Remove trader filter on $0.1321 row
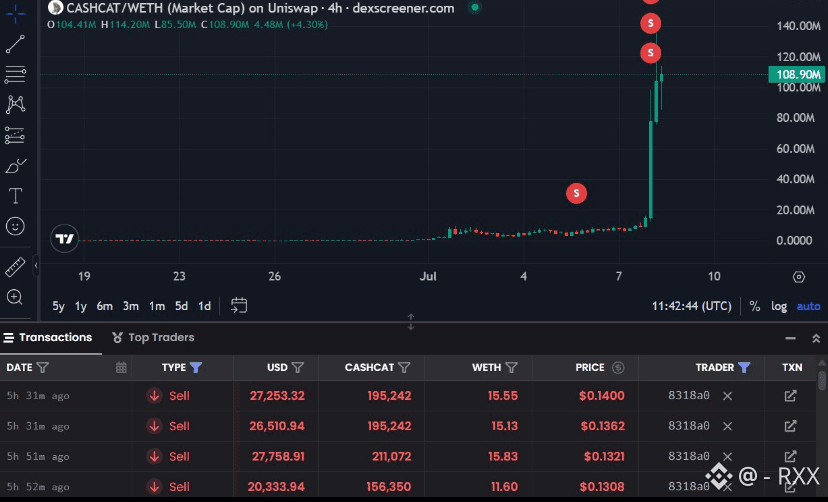This screenshot has width=828, height=502. pyautogui.click(x=727, y=457)
